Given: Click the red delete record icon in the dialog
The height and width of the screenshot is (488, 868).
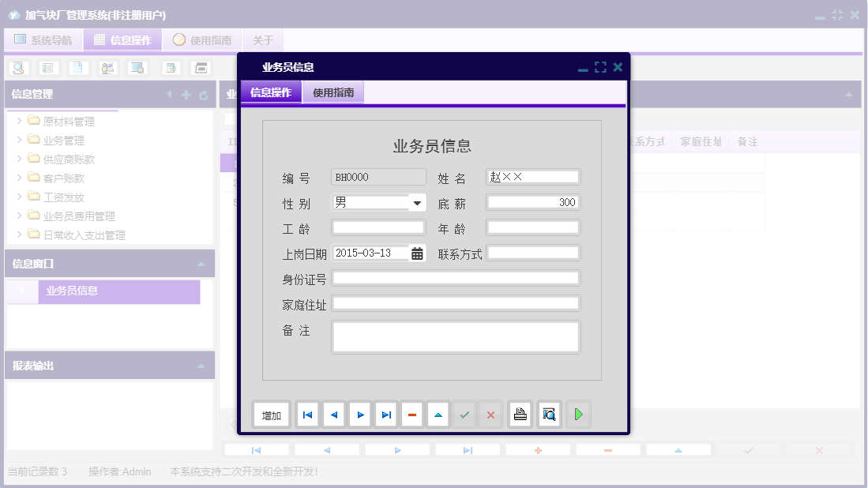Looking at the screenshot, I should [411, 414].
